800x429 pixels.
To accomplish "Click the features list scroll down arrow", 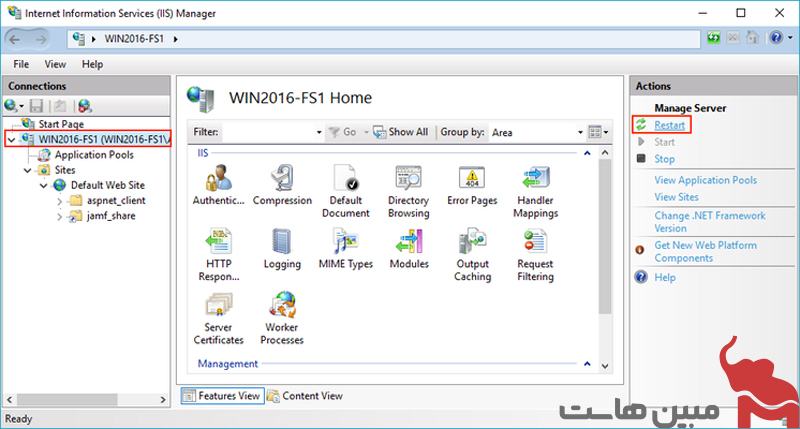I will click(605, 366).
